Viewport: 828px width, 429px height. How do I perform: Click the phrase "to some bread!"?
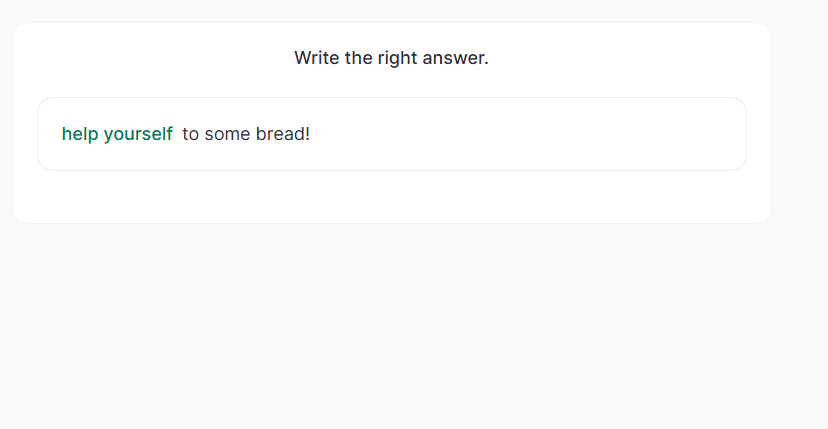(246, 134)
